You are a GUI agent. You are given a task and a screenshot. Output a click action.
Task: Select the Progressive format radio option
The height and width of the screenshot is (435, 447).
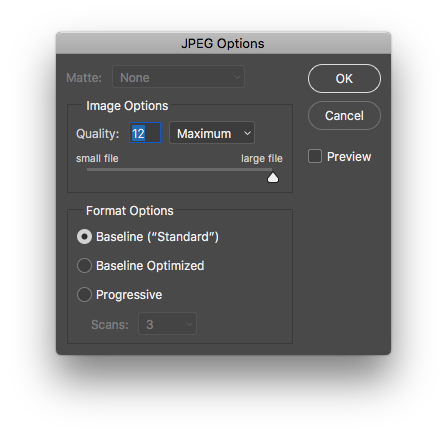[84, 295]
